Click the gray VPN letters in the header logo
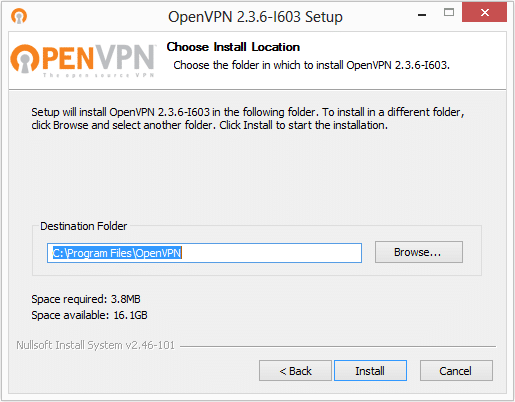The image size is (515, 402). (125, 58)
